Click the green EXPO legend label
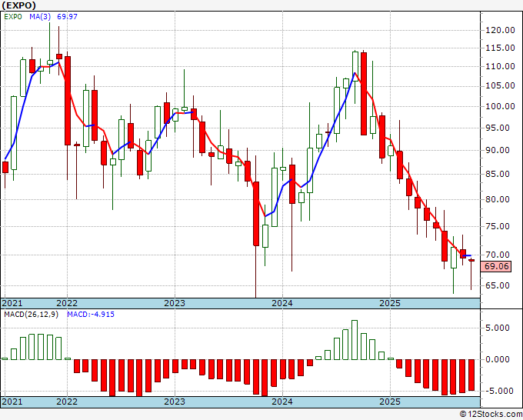The height and width of the screenshot is (420, 523). click(x=13, y=17)
